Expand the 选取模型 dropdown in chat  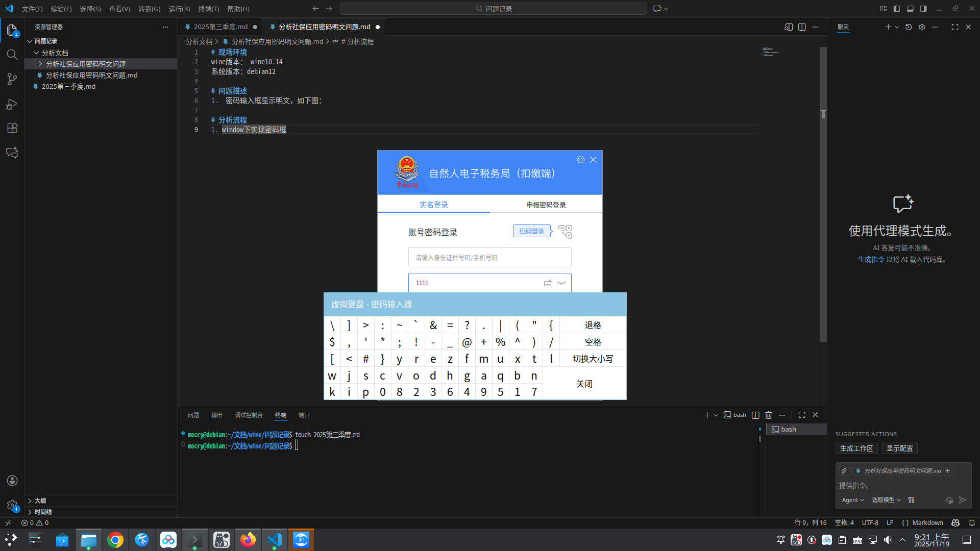(885, 500)
